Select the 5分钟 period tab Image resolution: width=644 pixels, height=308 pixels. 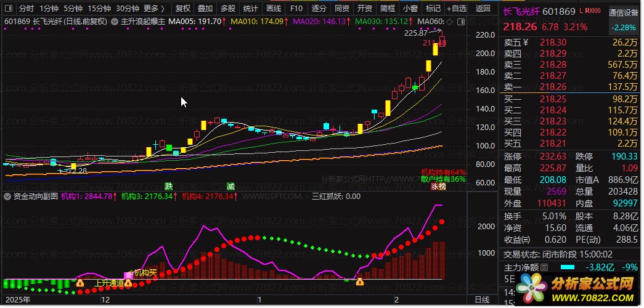click(73, 8)
